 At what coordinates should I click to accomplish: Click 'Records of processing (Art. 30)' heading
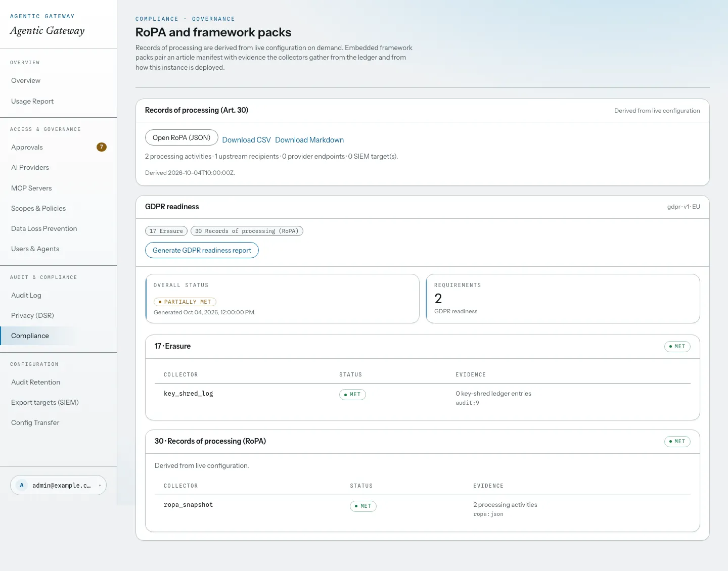click(x=197, y=110)
